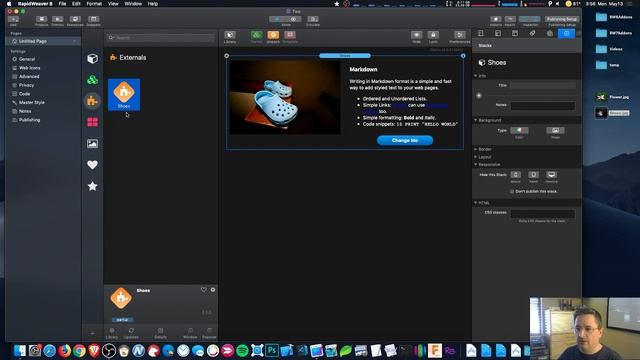
Task: Expand the Layout section
Action: 476,157
